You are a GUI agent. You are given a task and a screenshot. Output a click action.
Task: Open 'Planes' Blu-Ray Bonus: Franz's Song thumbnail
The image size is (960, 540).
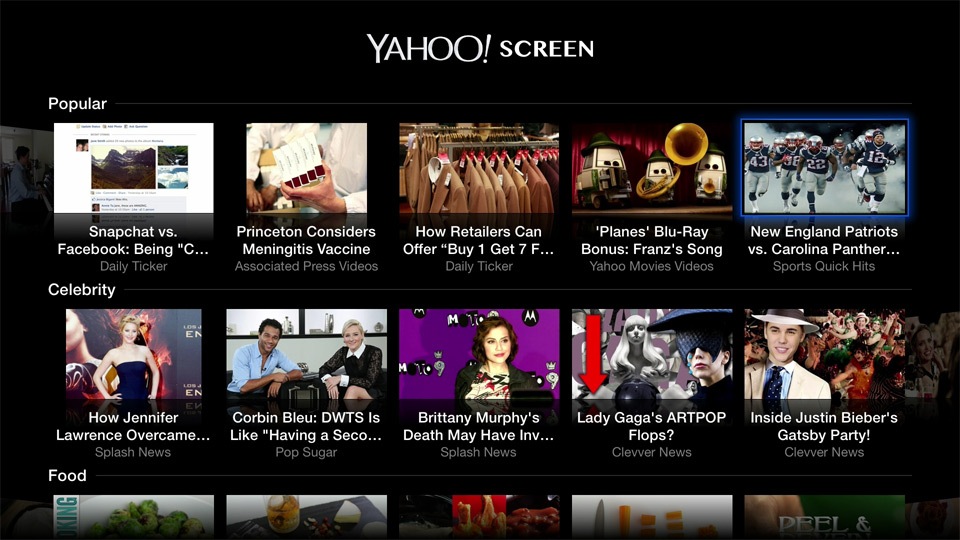pos(651,168)
